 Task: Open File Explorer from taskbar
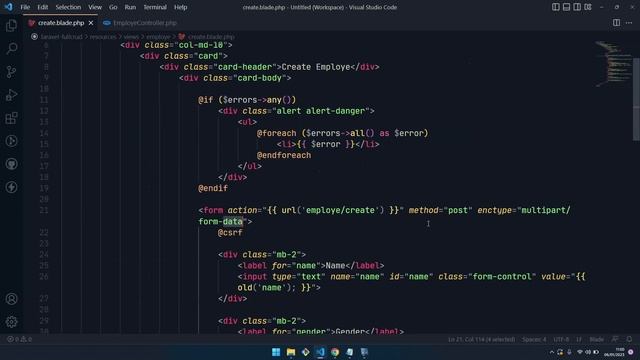[x=291, y=352]
